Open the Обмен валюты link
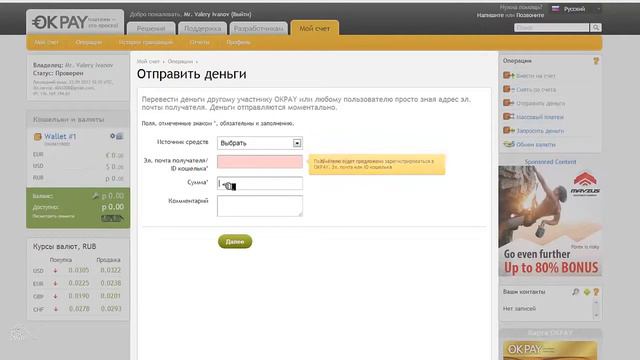 (536, 144)
